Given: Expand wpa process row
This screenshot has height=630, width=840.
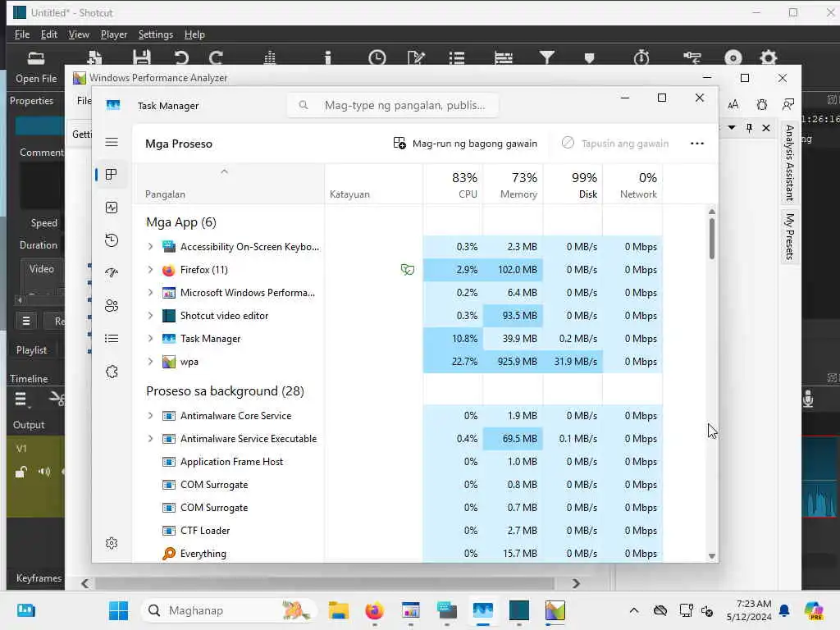Looking at the screenshot, I should coord(151,362).
